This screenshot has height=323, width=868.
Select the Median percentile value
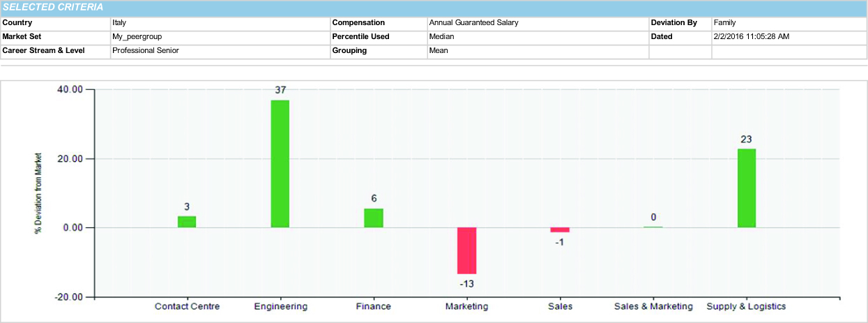(442, 36)
